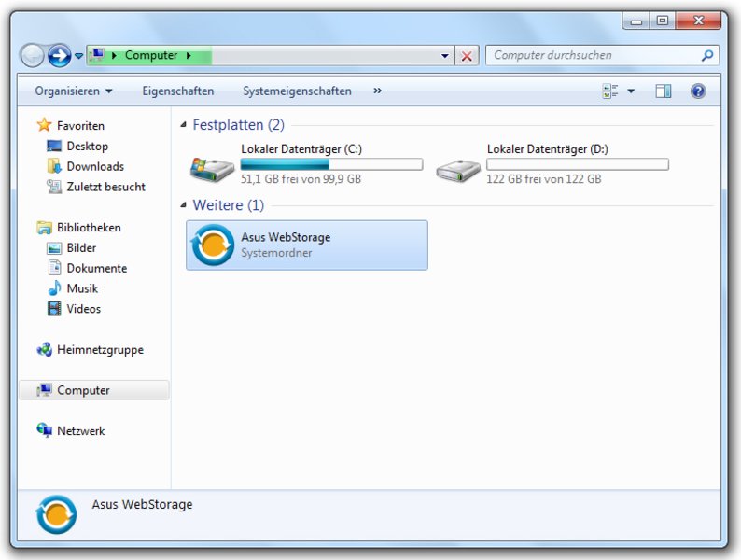This screenshot has width=741, height=560.
Task: Click the Bibliotheken folder icon
Action: pyautogui.click(x=45, y=228)
